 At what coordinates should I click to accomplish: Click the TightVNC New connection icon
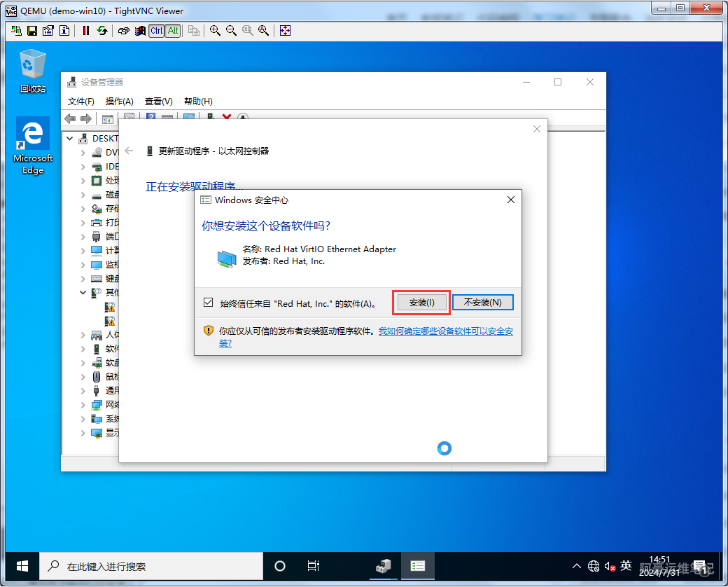[16, 31]
